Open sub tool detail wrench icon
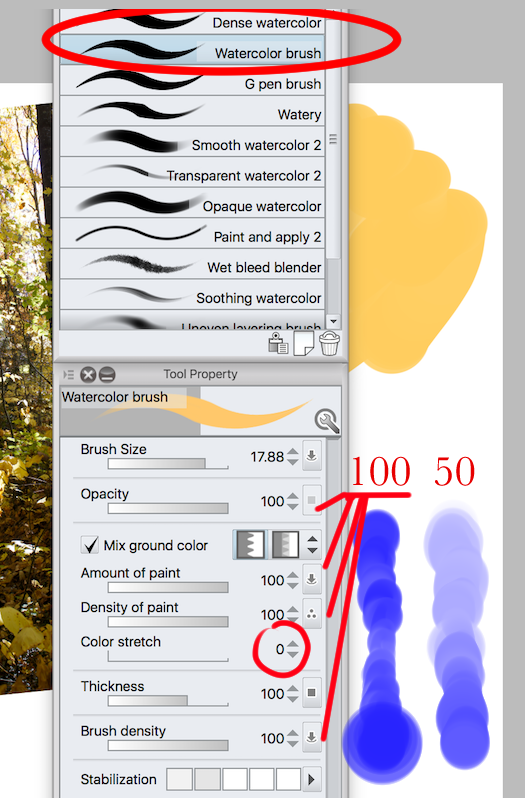Image resolution: width=525 pixels, height=798 pixels. coord(327,420)
